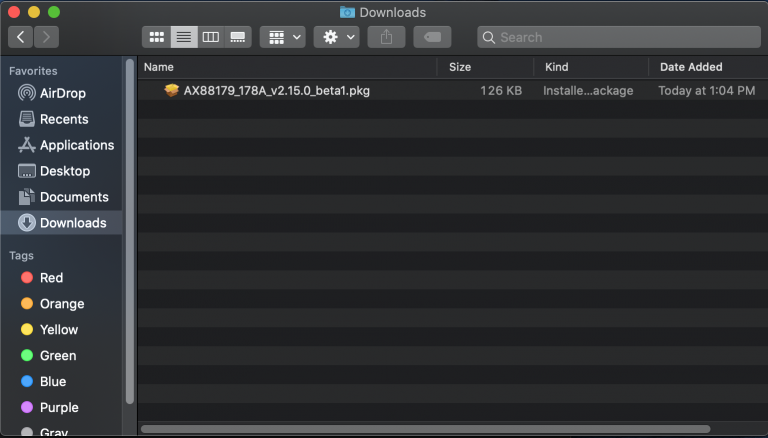Click the horizontal scrollbar of file list
Image resolution: width=768 pixels, height=438 pixels.
(425, 429)
